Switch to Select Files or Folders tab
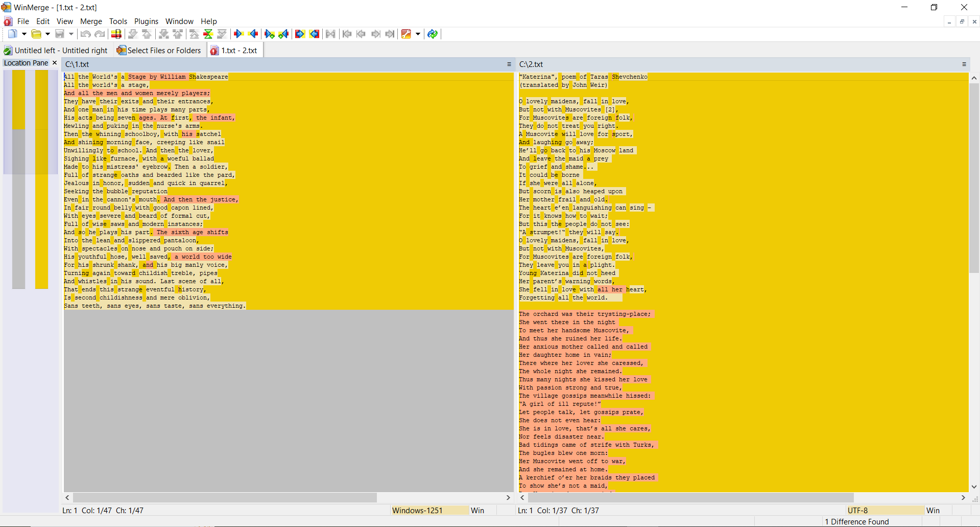 159,51
